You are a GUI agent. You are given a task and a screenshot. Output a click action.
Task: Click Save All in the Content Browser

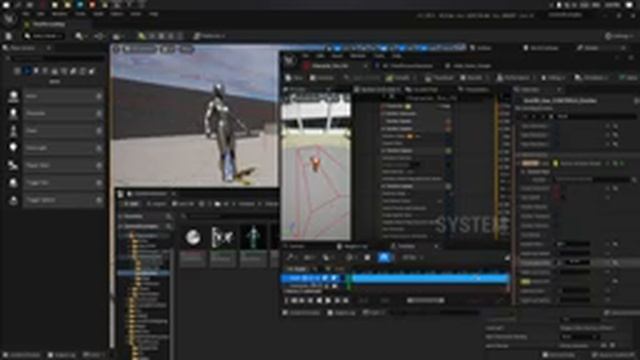pyautogui.click(x=183, y=204)
